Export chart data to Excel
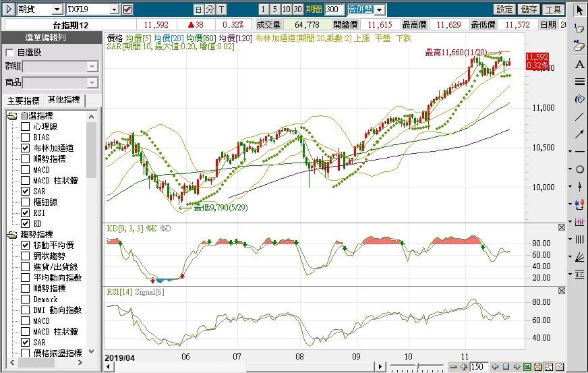The image size is (588, 373). [x=527, y=367]
